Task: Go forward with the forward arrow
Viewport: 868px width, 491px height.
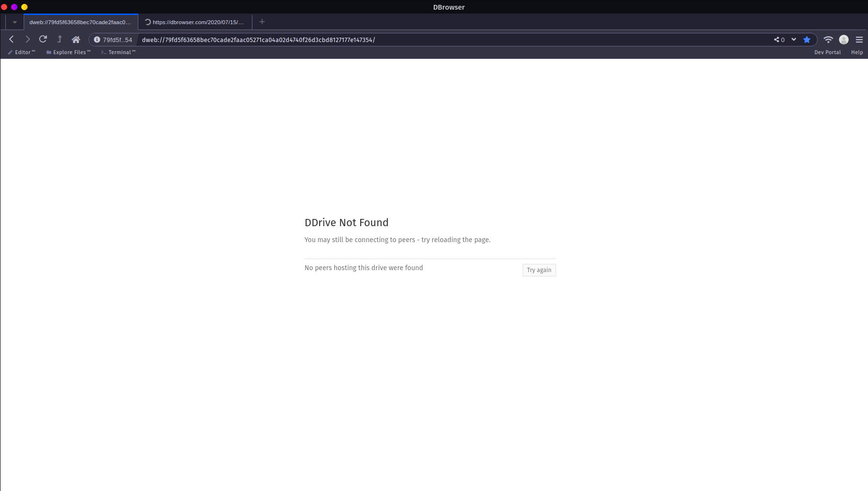Action: click(x=28, y=40)
